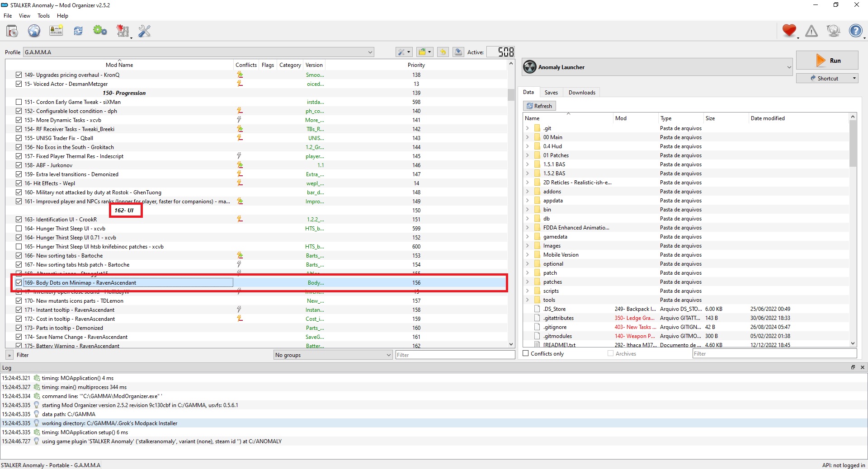Open the Tools menu
This screenshot has height=469, width=868.
44,16
